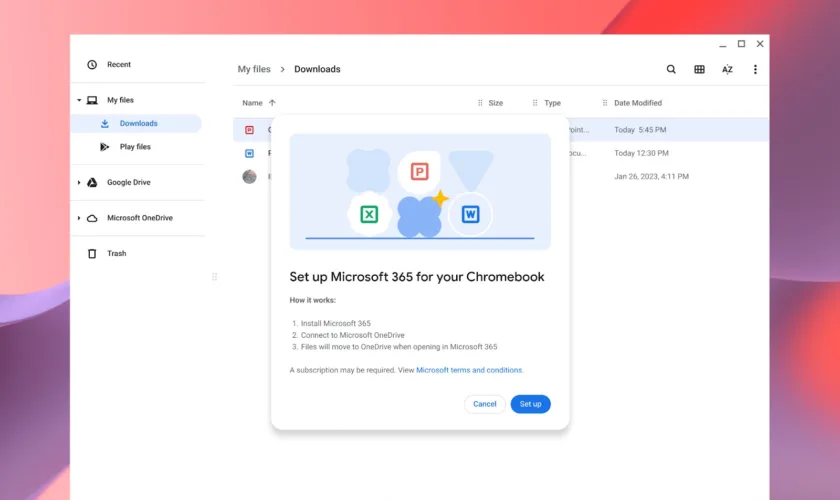Image resolution: width=840 pixels, height=500 pixels.
Task: Select the image file thumbnail in list
Action: [x=250, y=176]
